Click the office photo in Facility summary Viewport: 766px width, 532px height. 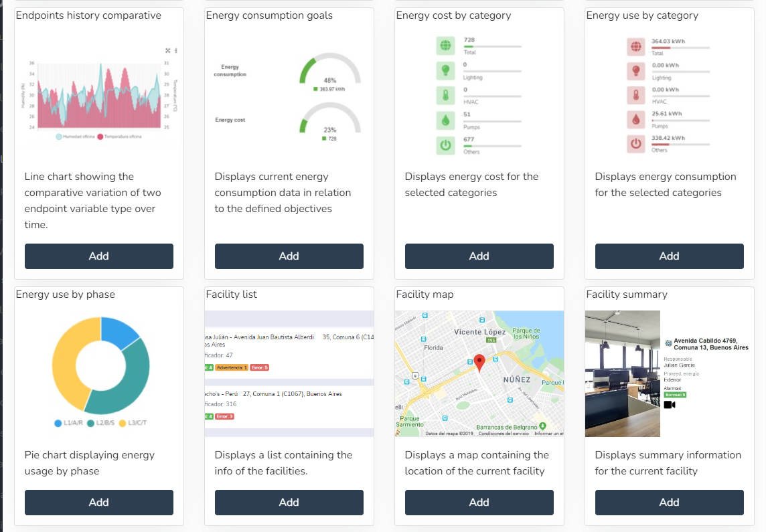(622, 373)
